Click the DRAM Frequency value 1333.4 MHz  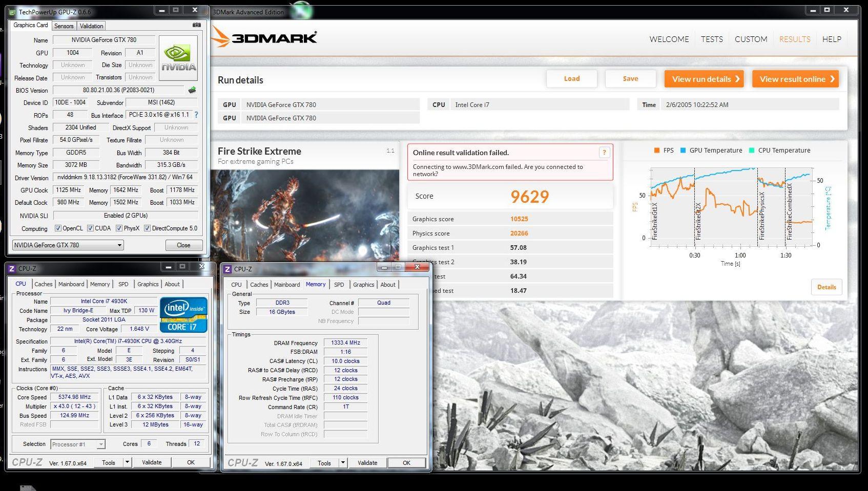click(345, 343)
